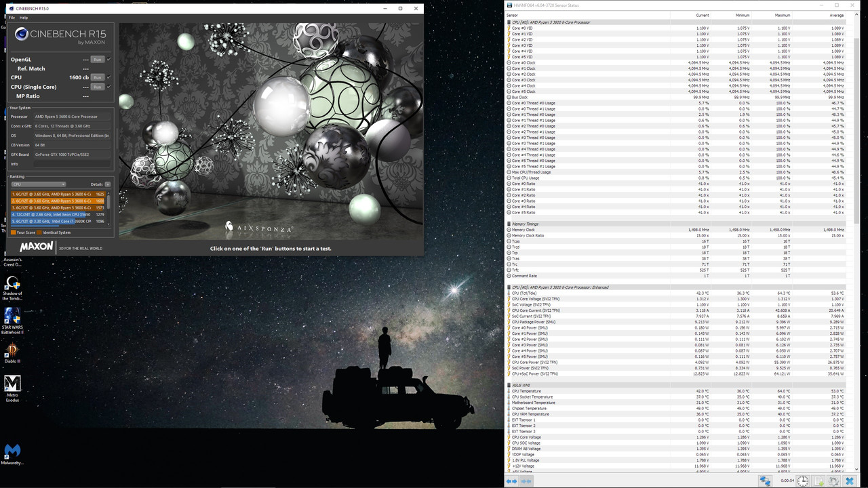868x488 pixels.
Task: Toggle the checkmark next to OpenGL Run
Action: click(108, 60)
